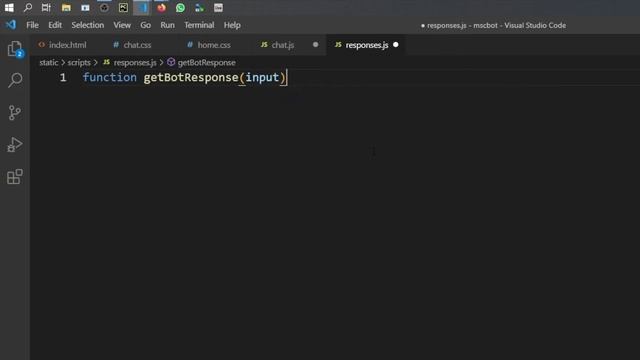Click the getBotResponse name in code
The image size is (640, 360).
[x=191, y=77]
